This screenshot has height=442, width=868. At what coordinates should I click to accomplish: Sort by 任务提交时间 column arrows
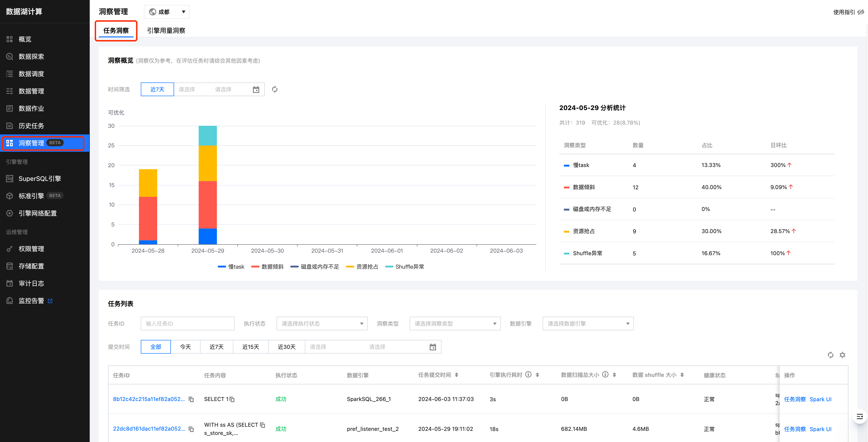pyautogui.click(x=457, y=375)
